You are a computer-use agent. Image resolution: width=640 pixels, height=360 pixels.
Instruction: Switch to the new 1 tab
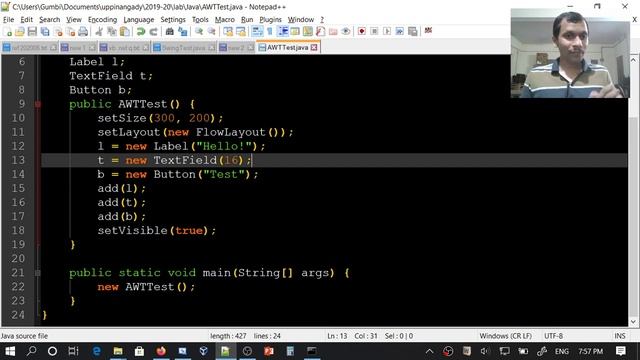click(x=77, y=48)
